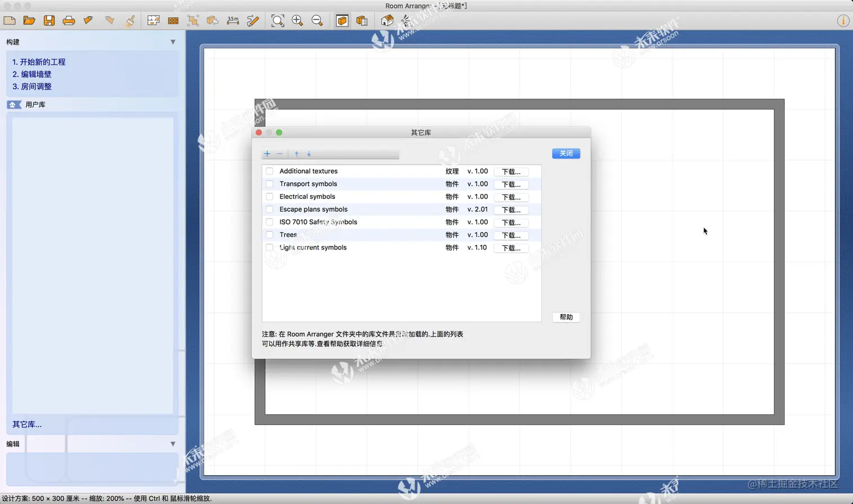The width and height of the screenshot is (853, 504).
Task: Click the spray icon next to the house icon
Action: point(406,21)
